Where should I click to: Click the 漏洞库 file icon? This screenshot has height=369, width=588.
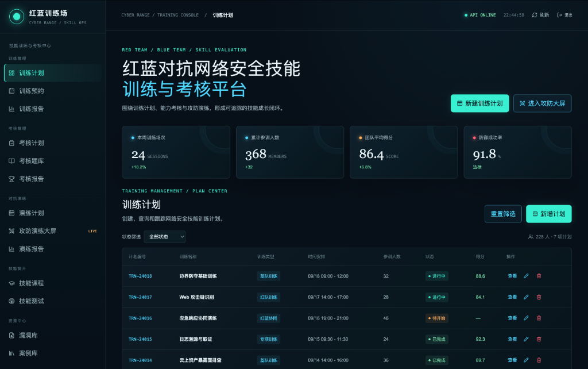[x=11, y=336]
